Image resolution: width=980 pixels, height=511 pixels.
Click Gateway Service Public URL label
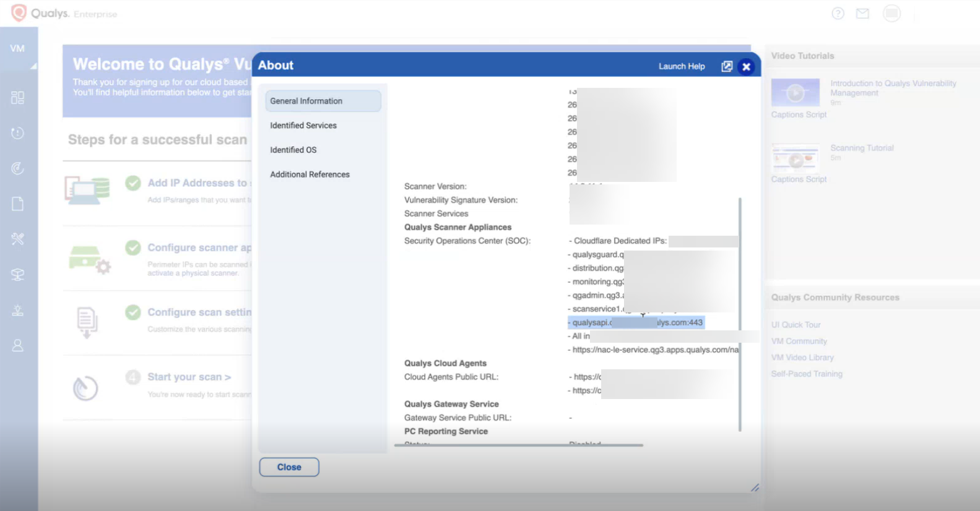457,418
